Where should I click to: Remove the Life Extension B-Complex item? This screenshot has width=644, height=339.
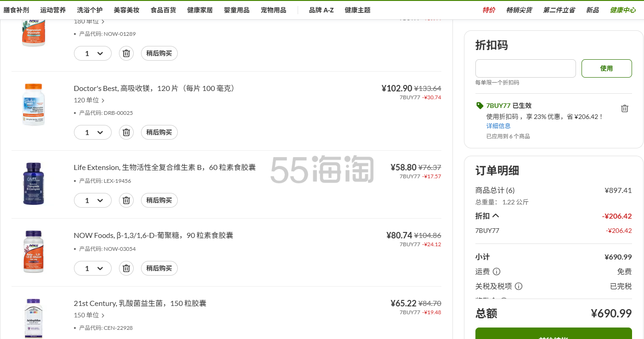[x=126, y=200]
